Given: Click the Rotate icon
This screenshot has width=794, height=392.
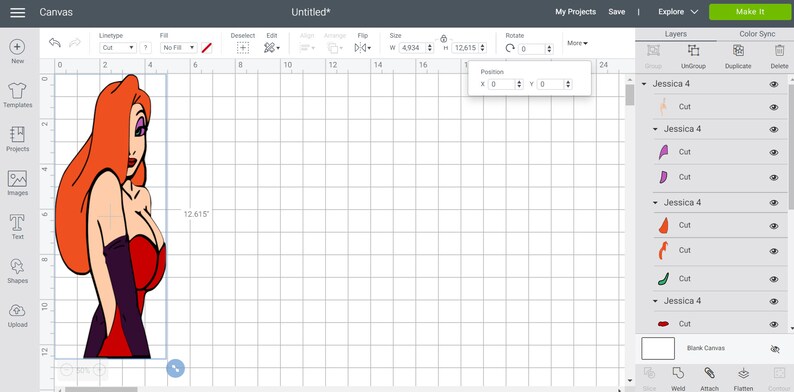Looking at the screenshot, I should tap(510, 48).
